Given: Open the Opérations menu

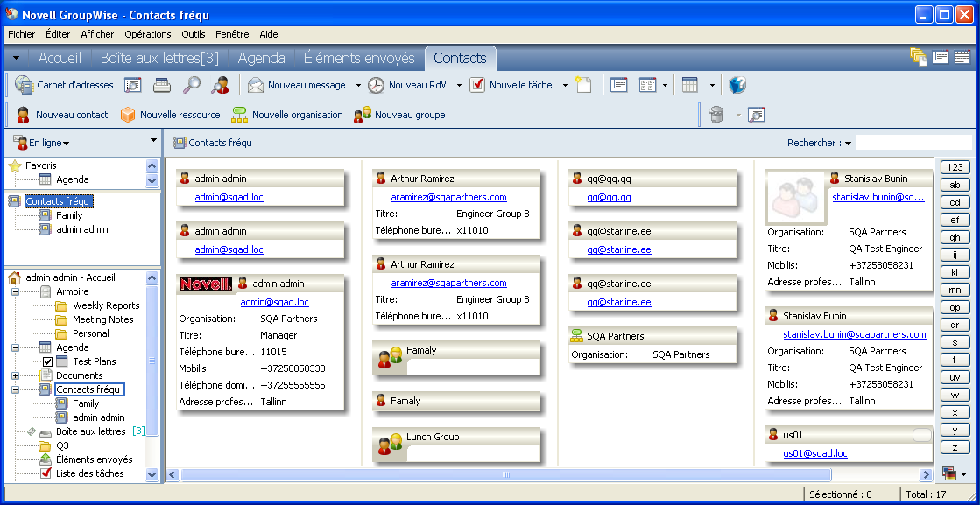Looking at the screenshot, I should 147,34.
